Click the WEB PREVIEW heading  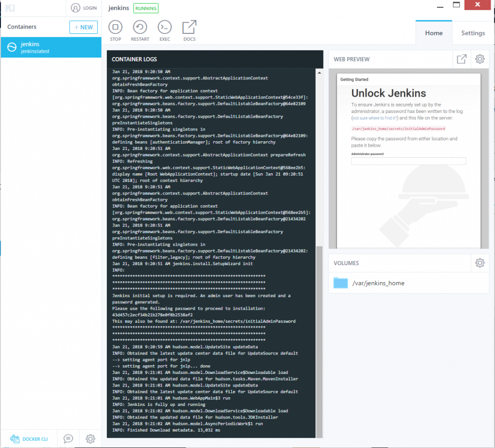tap(351, 59)
